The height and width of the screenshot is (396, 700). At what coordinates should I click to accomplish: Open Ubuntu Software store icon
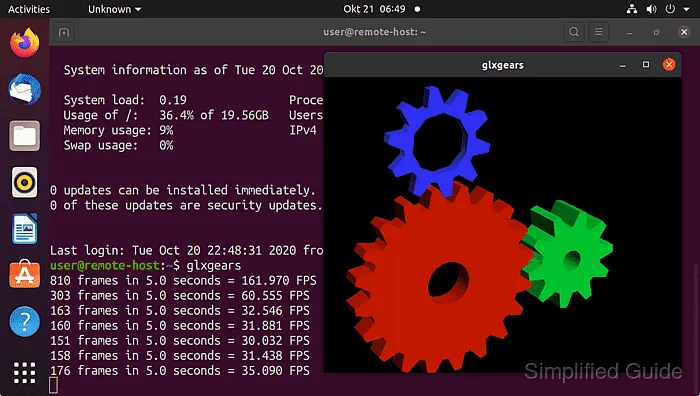25,275
